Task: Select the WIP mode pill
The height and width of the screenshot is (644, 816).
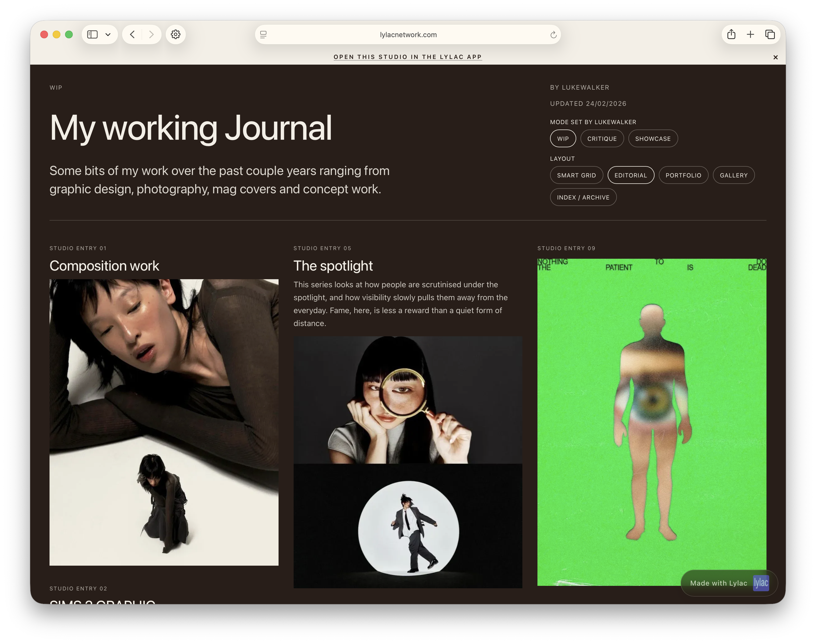Action: 563,138
